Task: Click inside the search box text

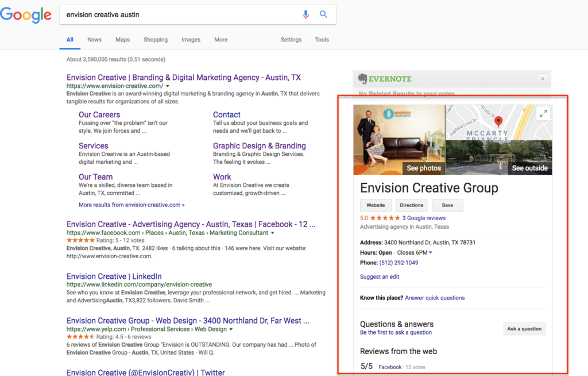Action: coord(103,14)
